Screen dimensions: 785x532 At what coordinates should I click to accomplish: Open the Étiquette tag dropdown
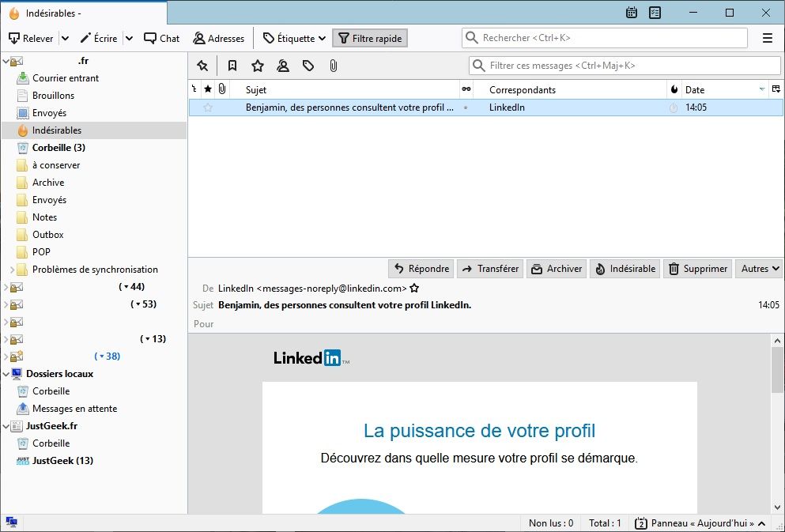294,39
